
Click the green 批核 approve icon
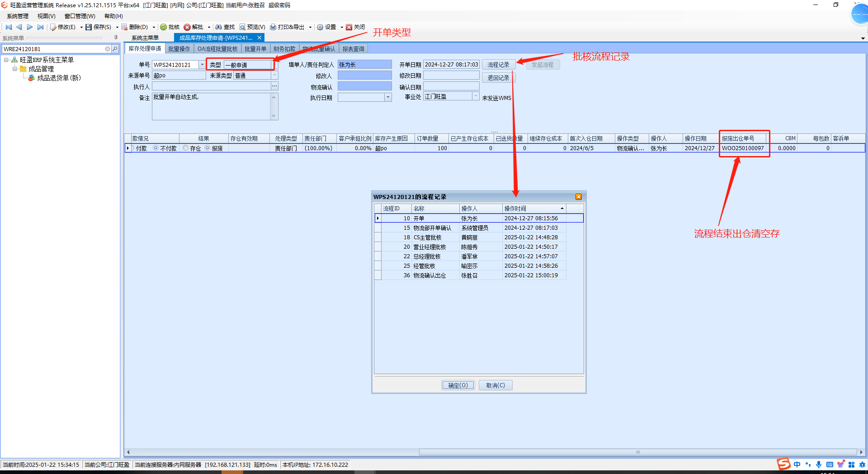point(164,27)
